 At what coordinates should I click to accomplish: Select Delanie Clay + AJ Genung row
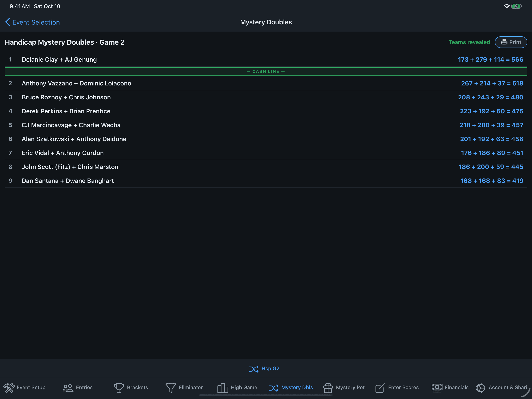click(x=266, y=59)
